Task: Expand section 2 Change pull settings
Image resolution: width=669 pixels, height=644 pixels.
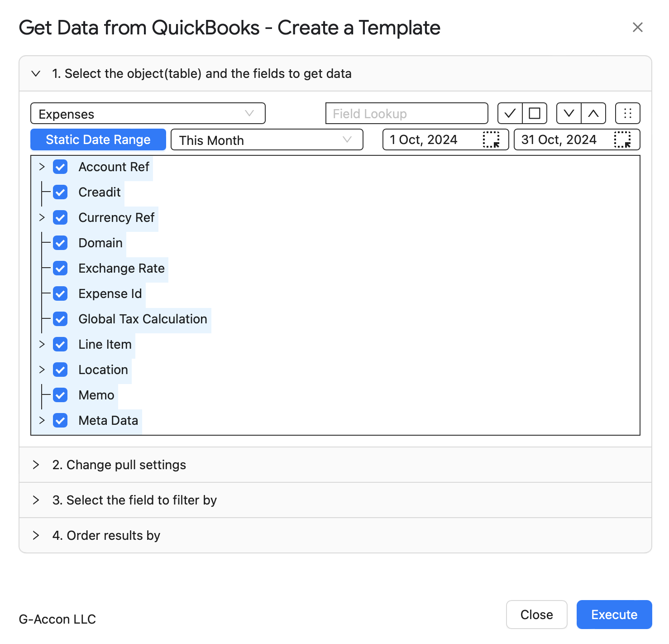Action: pos(335,465)
